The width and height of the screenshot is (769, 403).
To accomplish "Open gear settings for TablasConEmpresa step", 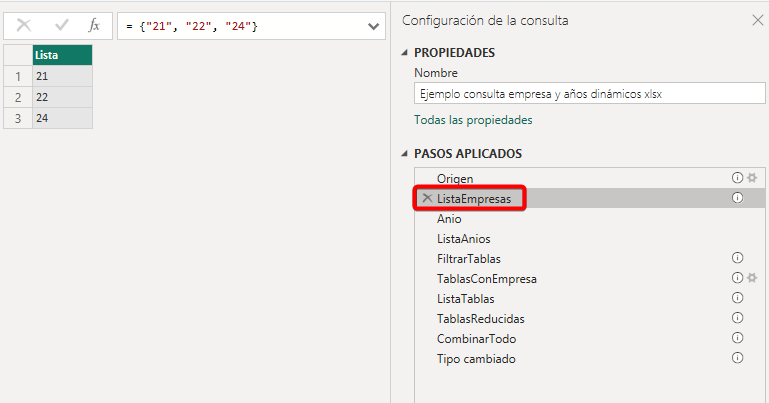I will point(751,278).
